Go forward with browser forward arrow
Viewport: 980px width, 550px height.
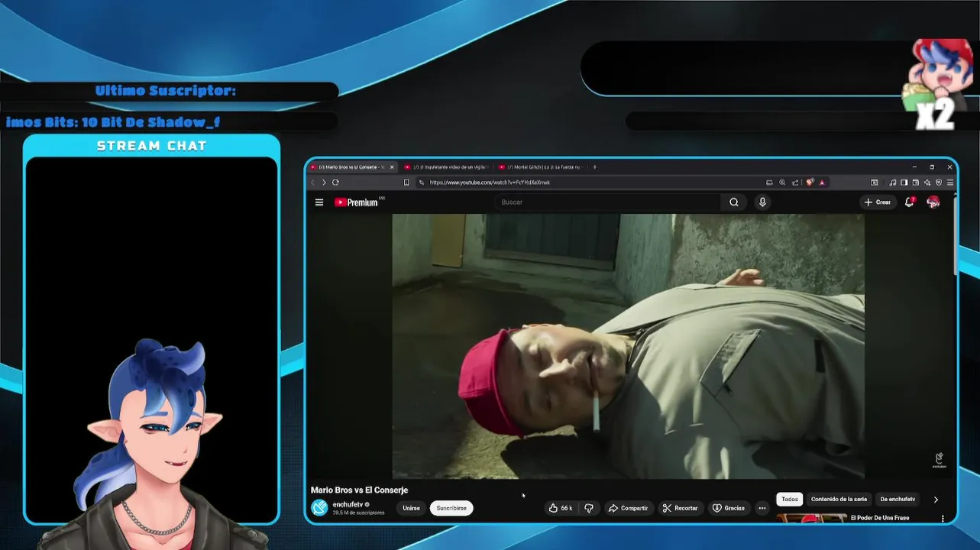[324, 183]
